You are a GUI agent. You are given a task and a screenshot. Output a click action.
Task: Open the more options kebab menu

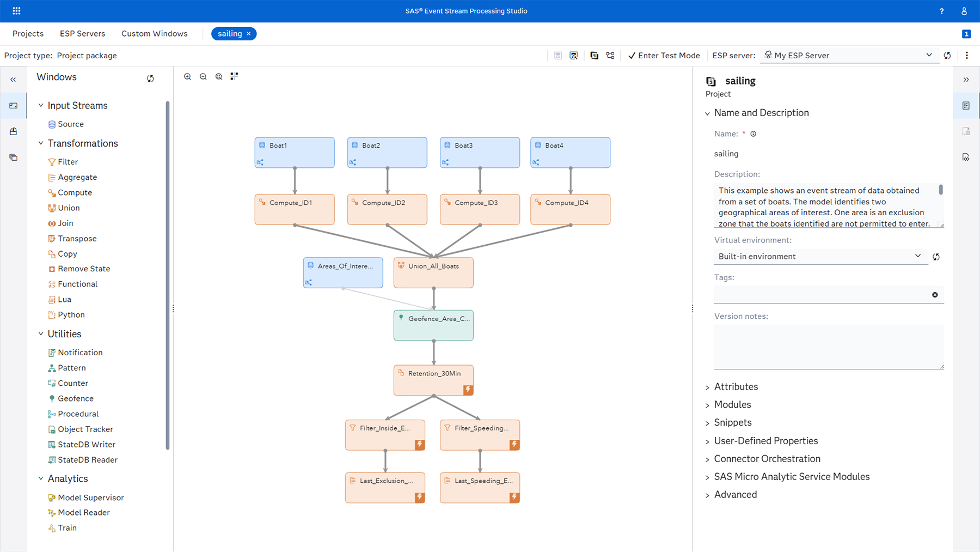click(x=967, y=55)
